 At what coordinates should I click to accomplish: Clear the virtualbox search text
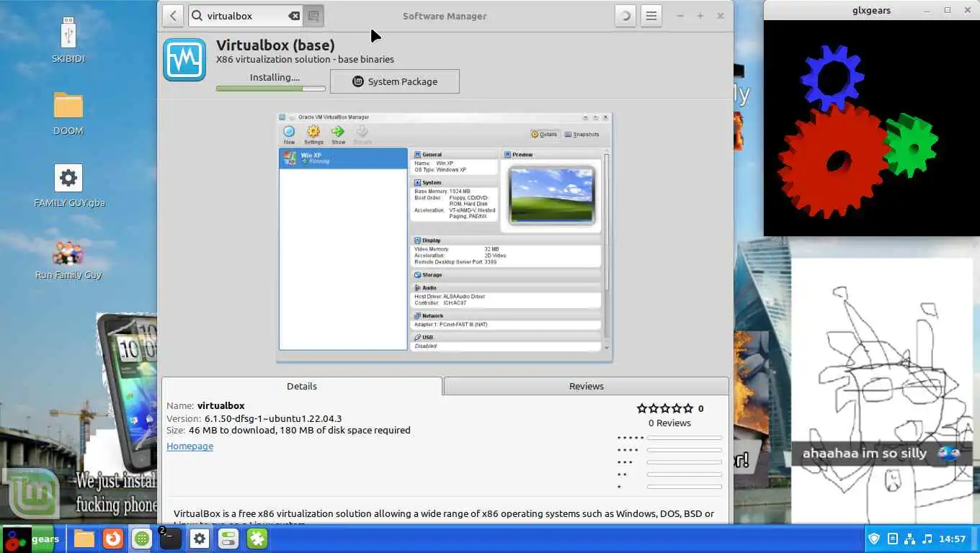pos(294,16)
